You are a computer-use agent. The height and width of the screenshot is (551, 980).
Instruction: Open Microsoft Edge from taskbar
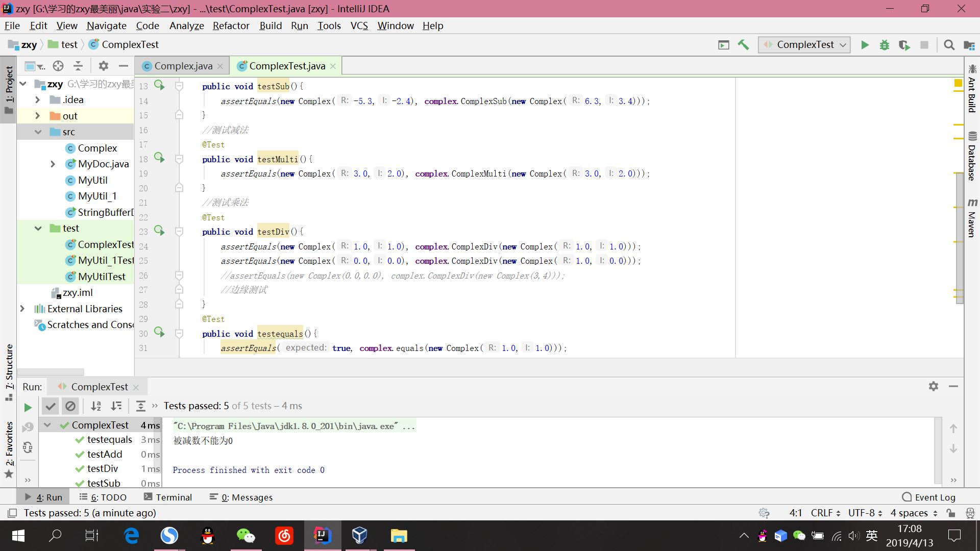click(x=131, y=535)
